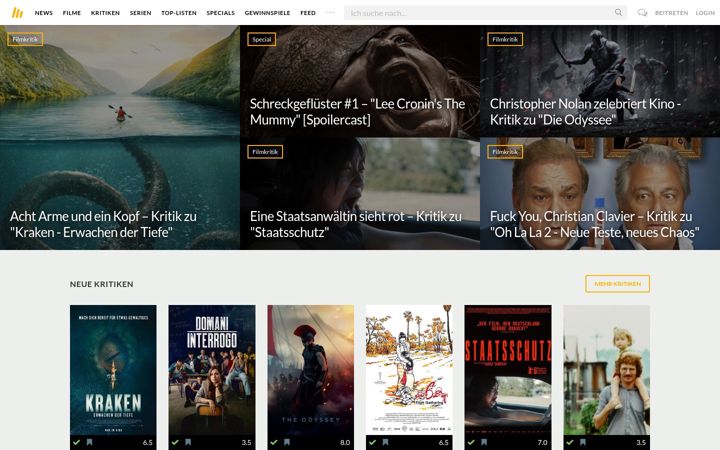Open the site logo home link
Image resolution: width=720 pixels, height=450 pixels.
coord(17,13)
